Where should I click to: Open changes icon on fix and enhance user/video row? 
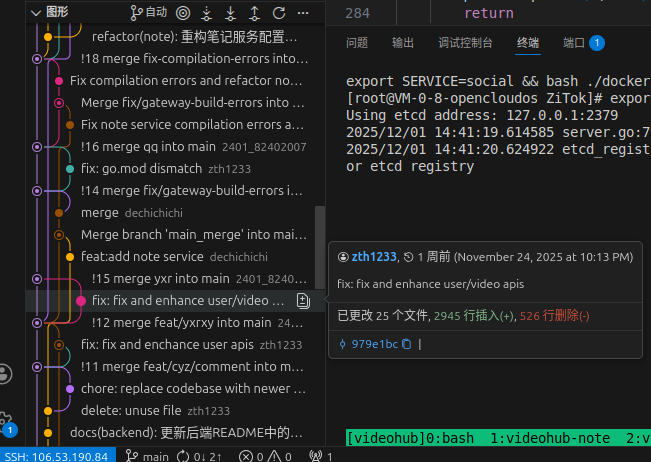(303, 301)
